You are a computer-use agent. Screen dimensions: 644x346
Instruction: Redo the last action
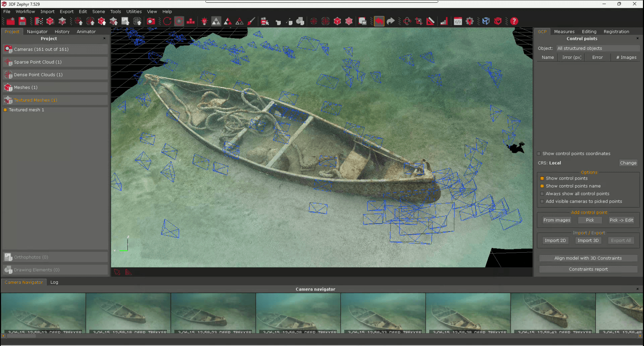[391, 21]
